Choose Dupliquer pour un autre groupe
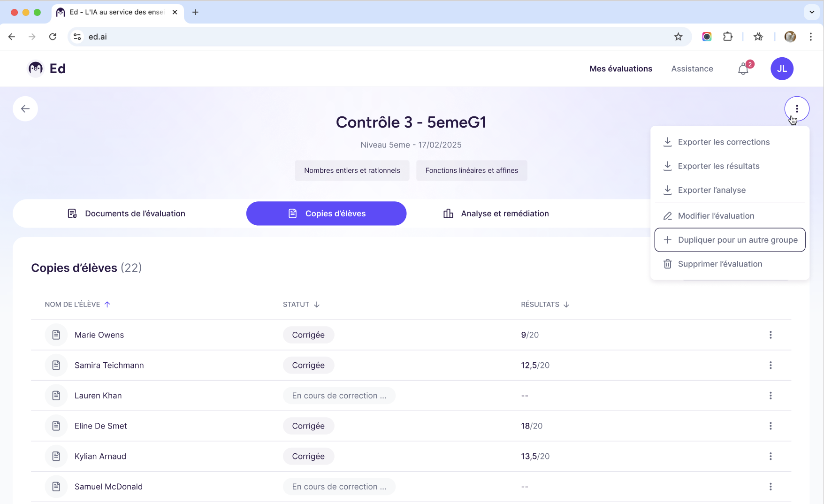The image size is (824, 504). [730, 240]
